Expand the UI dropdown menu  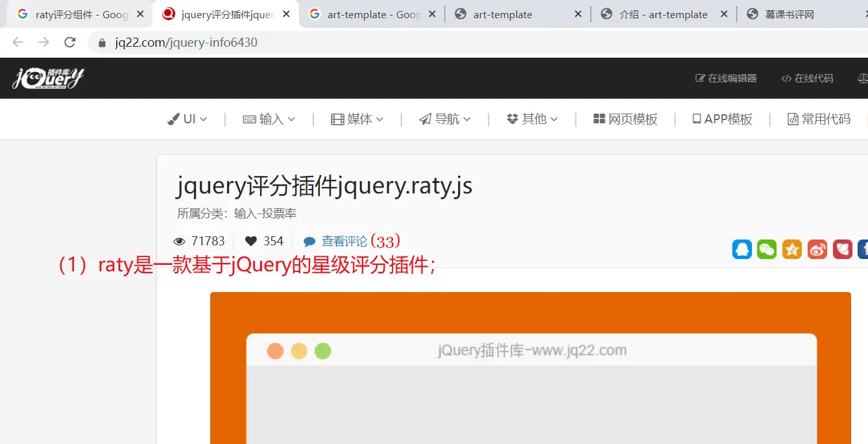click(x=187, y=119)
